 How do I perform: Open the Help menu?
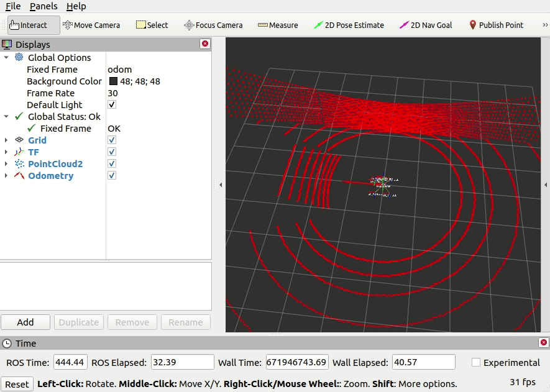point(76,6)
